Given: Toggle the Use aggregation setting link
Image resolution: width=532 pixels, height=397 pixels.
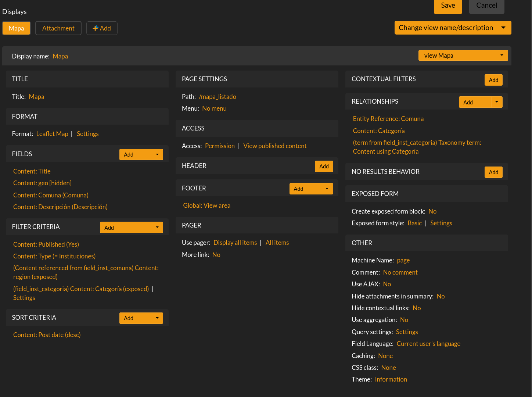Looking at the screenshot, I should tap(404, 320).
